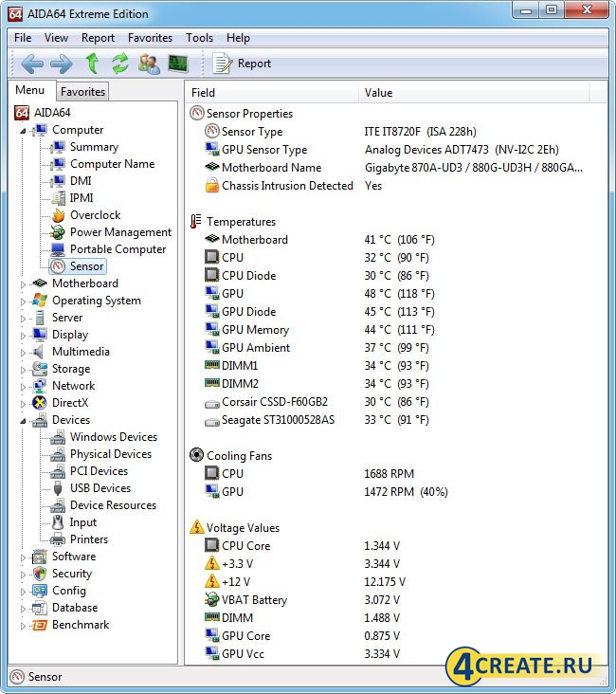Click the IPMI icon in tree
This screenshot has width=616, height=694.
click(58, 198)
